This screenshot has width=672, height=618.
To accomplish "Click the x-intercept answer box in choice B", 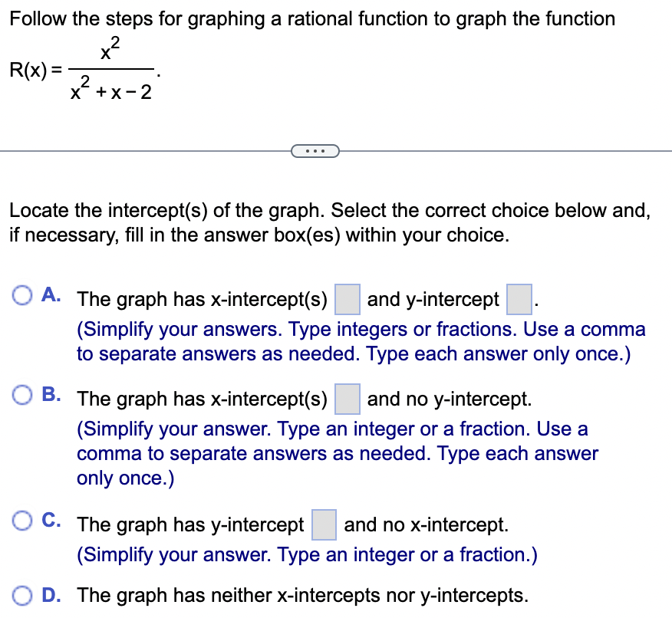I will [x=348, y=399].
